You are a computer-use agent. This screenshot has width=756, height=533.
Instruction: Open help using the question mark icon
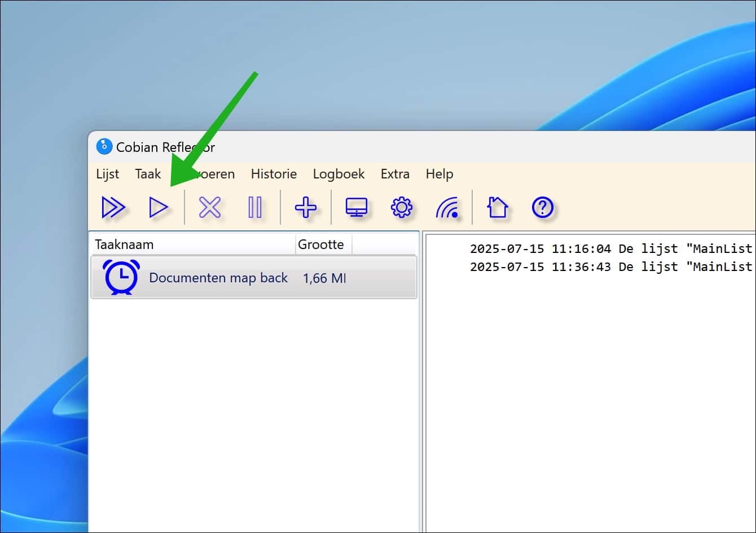[542, 207]
